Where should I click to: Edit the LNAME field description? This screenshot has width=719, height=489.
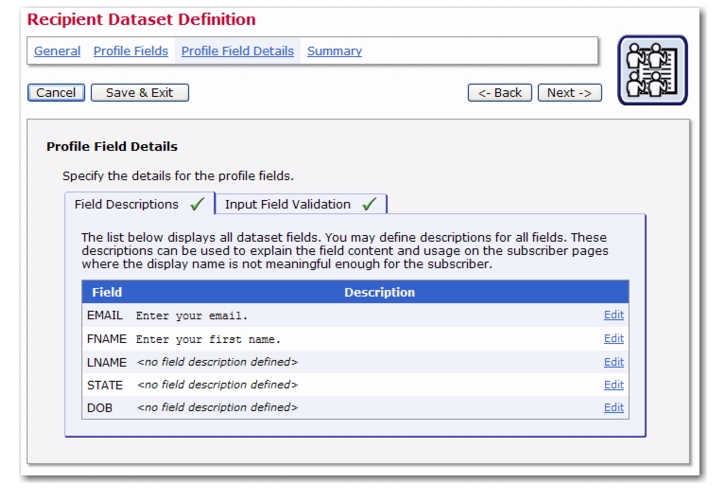pyautogui.click(x=614, y=362)
